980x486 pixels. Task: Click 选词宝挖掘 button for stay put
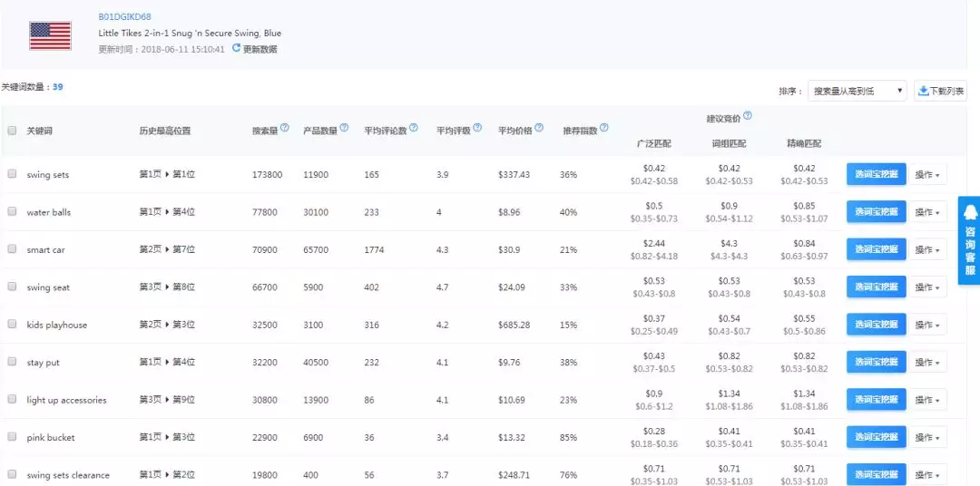tap(877, 362)
